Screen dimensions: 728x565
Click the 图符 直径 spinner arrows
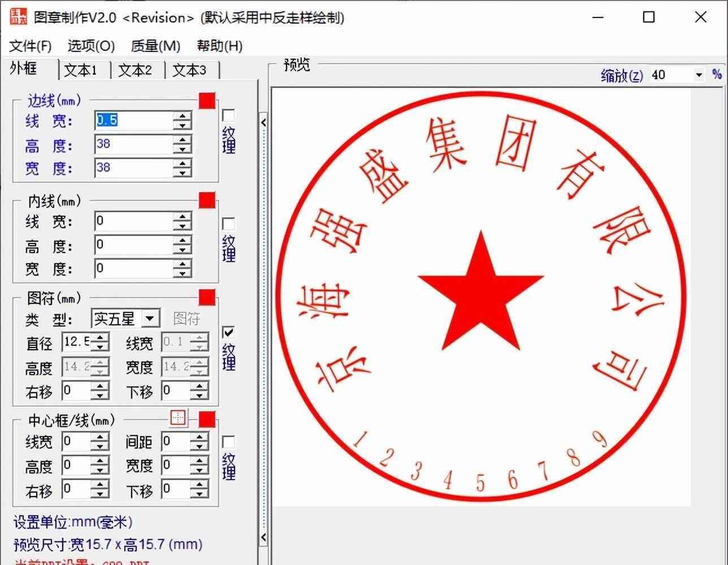(x=100, y=342)
